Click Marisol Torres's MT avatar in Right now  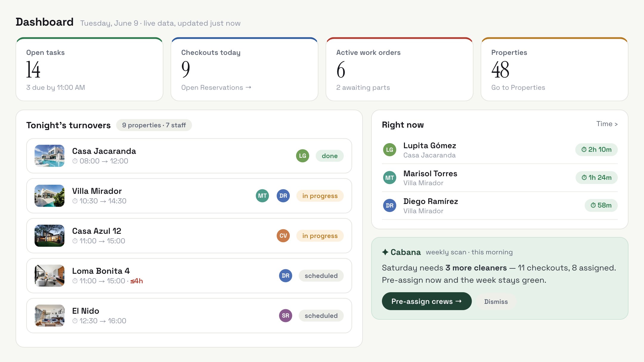pyautogui.click(x=390, y=178)
